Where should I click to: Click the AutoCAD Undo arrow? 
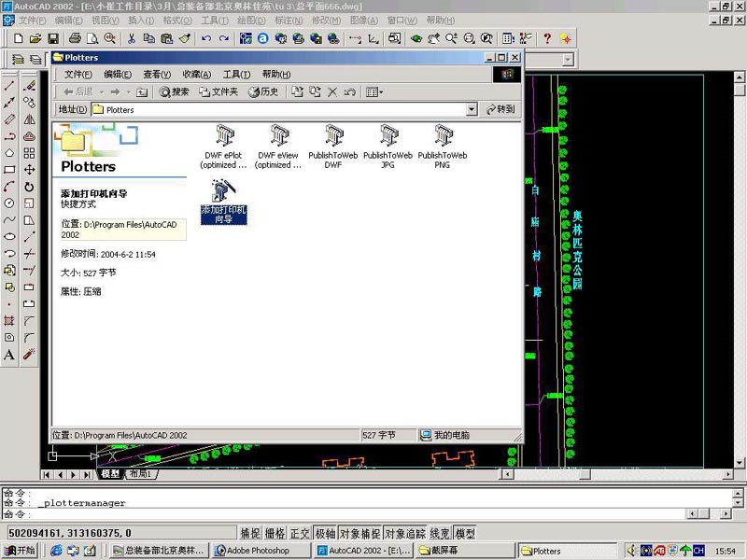(205, 38)
